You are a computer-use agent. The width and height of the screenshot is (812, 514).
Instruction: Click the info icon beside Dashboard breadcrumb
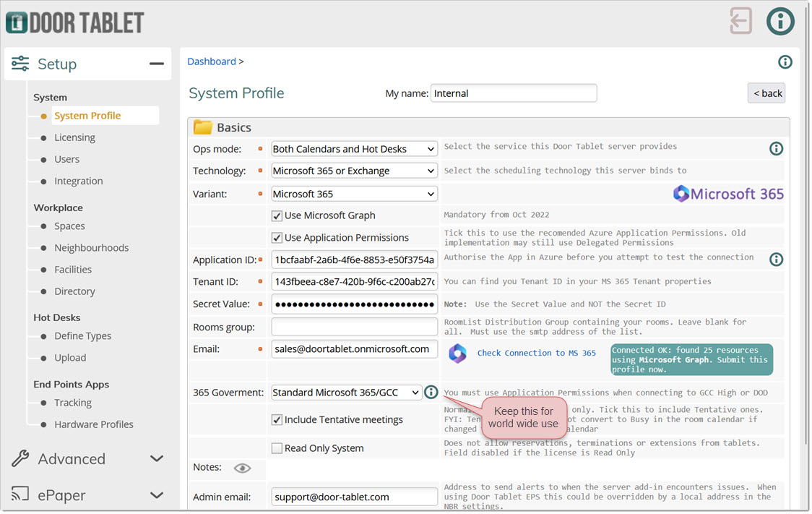click(x=785, y=62)
